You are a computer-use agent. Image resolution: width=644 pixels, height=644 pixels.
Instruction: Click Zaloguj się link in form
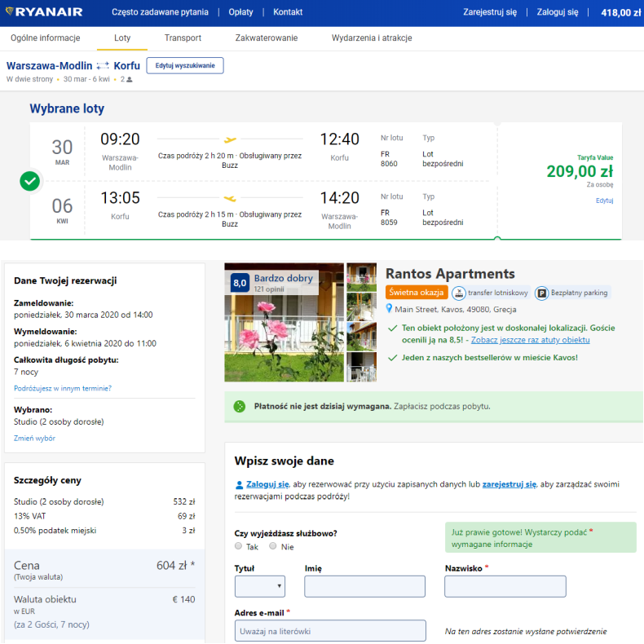tap(267, 484)
